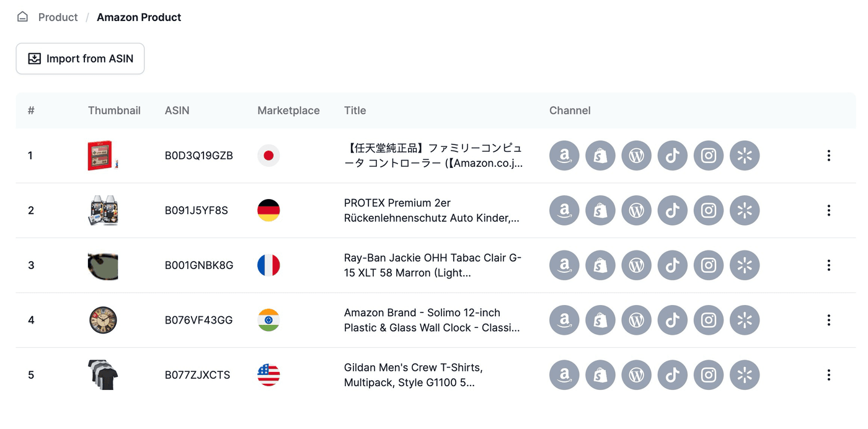Viewport: 868px width, 429px height.
Task: Click the India flag on the wall clock row
Action: coord(268,320)
